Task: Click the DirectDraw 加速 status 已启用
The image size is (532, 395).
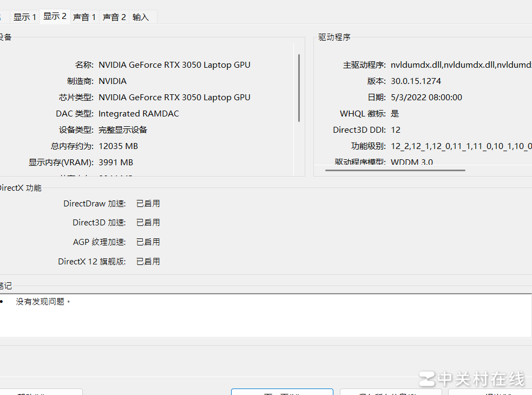Action: click(x=148, y=204)
